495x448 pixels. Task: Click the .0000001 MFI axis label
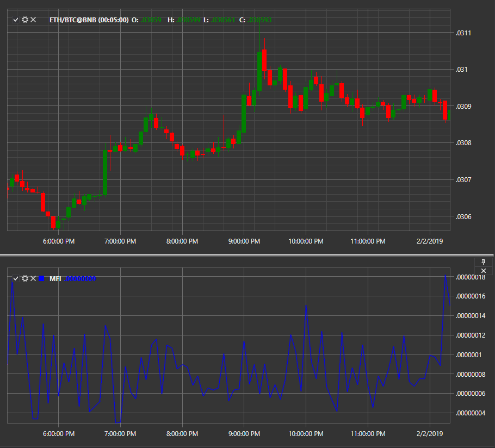(468, 355)
